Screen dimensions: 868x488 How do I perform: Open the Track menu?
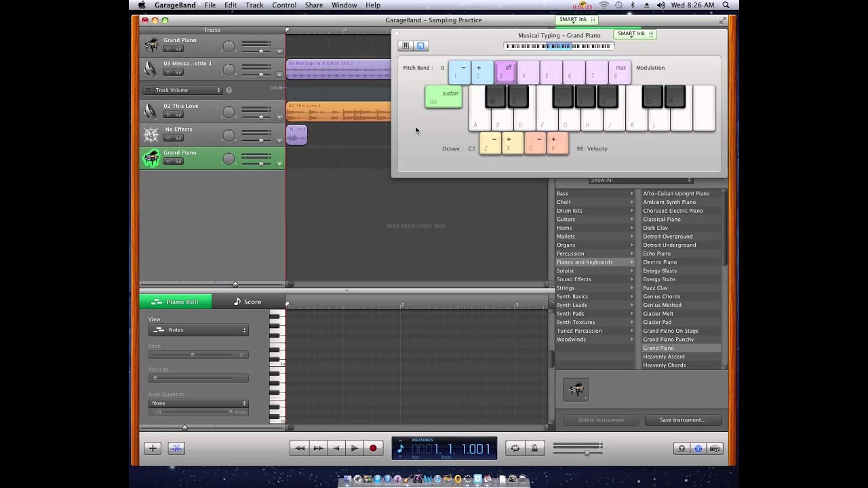coord(254,5)
